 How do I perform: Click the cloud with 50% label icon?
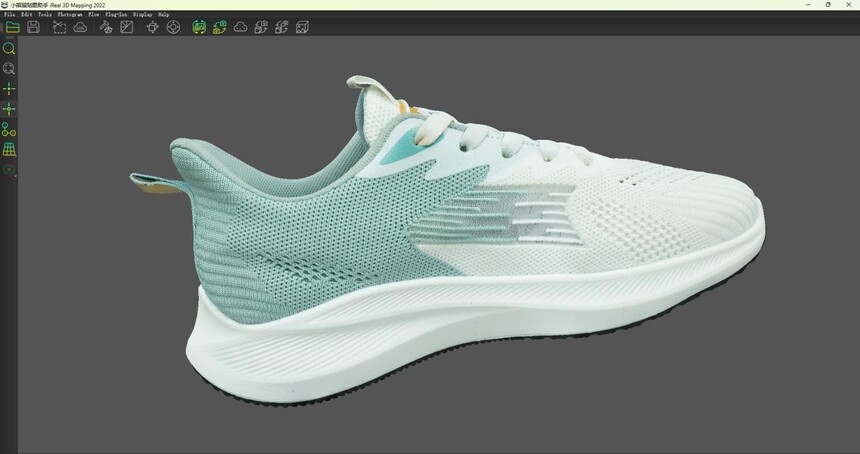pyautogui.click(x=80, y=27)
